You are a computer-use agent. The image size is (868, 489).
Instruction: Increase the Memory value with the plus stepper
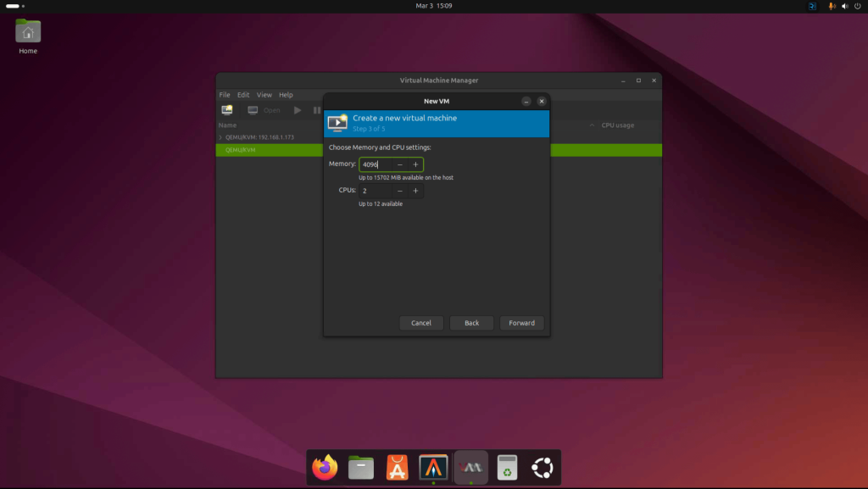coord(415,164)
